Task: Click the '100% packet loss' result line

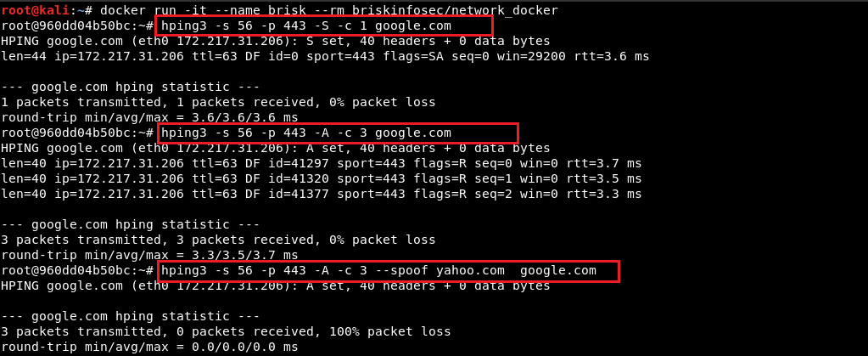Action: click(226, 331)
